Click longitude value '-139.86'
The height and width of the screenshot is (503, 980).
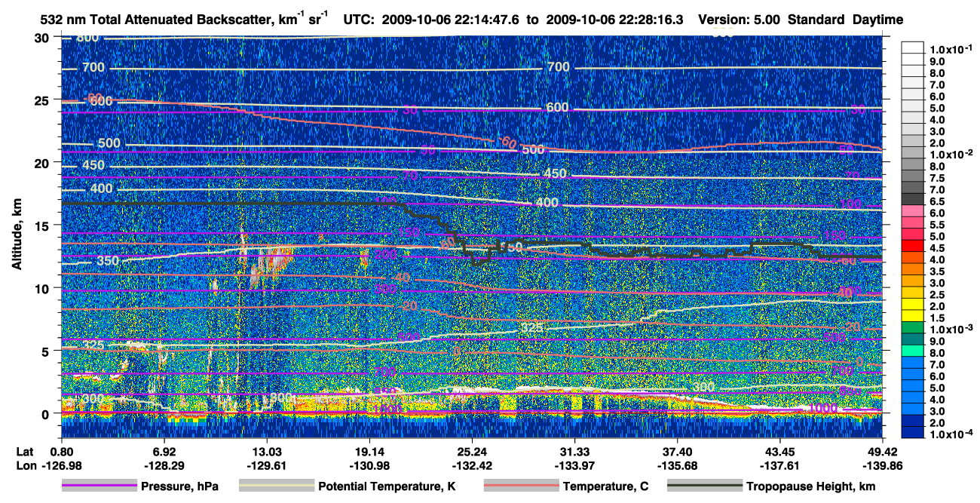coord(883,465)
